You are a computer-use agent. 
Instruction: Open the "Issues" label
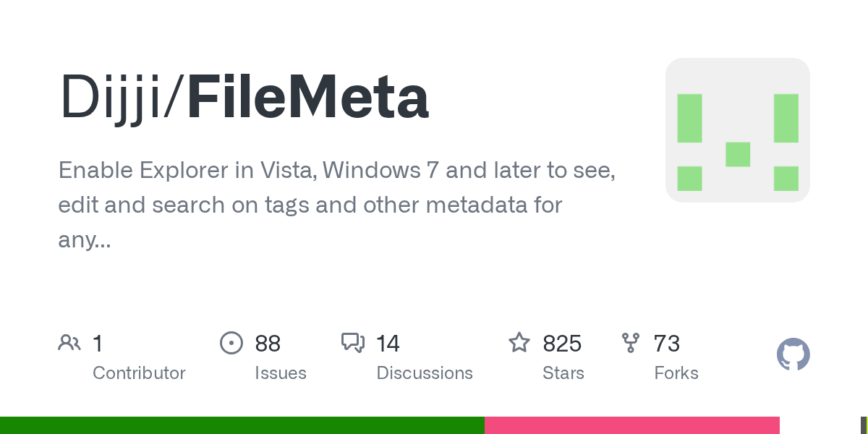tap(280, 373)
